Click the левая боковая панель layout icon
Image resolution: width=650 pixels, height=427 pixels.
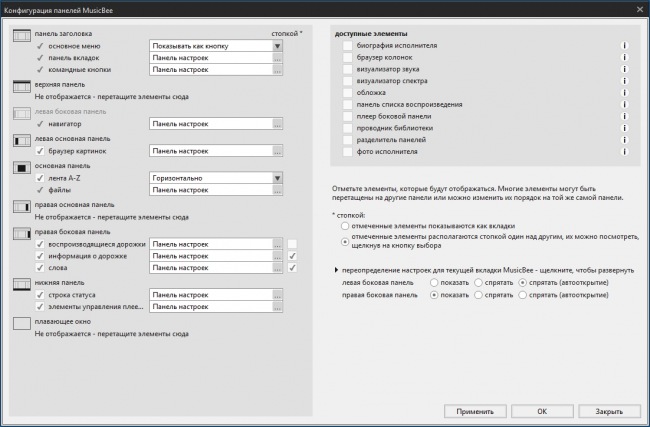pos(22,114)
